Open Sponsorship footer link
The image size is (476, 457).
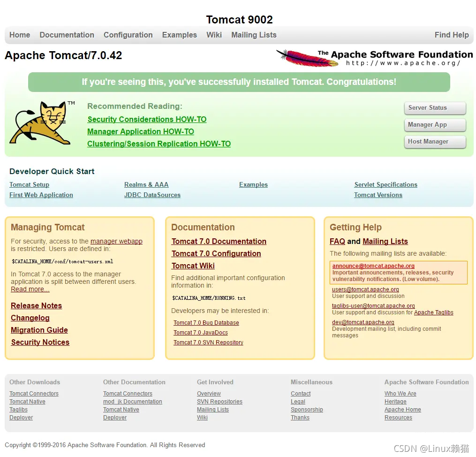coord(307,410)
